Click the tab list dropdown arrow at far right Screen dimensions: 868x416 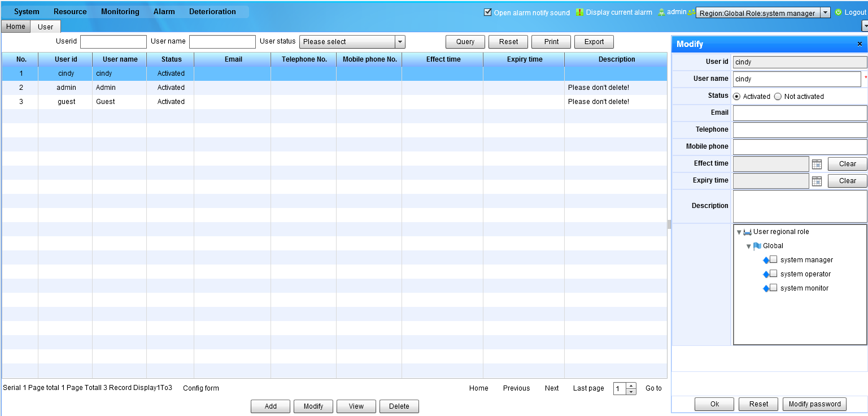(865, 25)
